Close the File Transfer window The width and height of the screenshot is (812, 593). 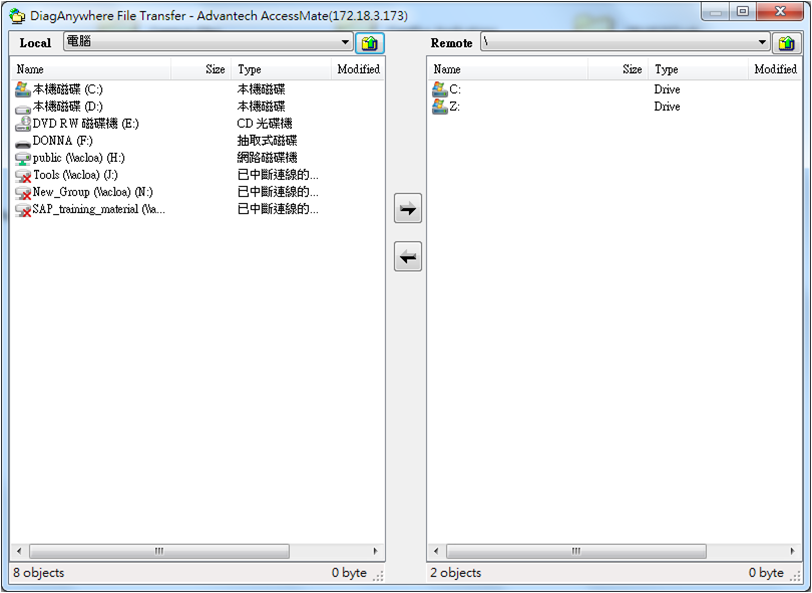(x=780, y=11)
